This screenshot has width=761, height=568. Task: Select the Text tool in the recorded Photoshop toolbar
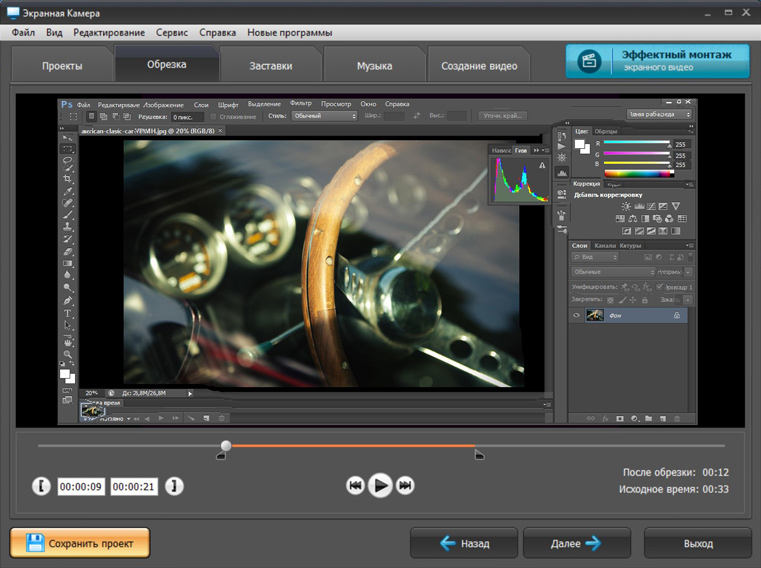[67, 313]
